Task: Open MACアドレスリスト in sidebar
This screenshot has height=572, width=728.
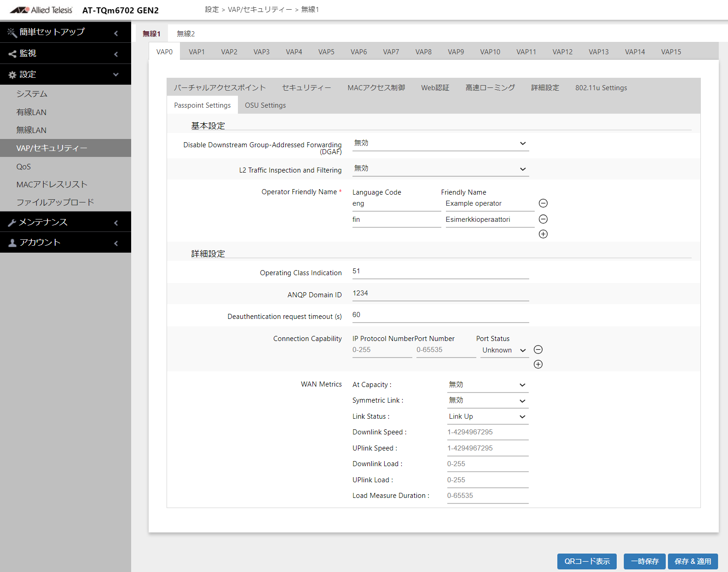Action: (65, 185)
